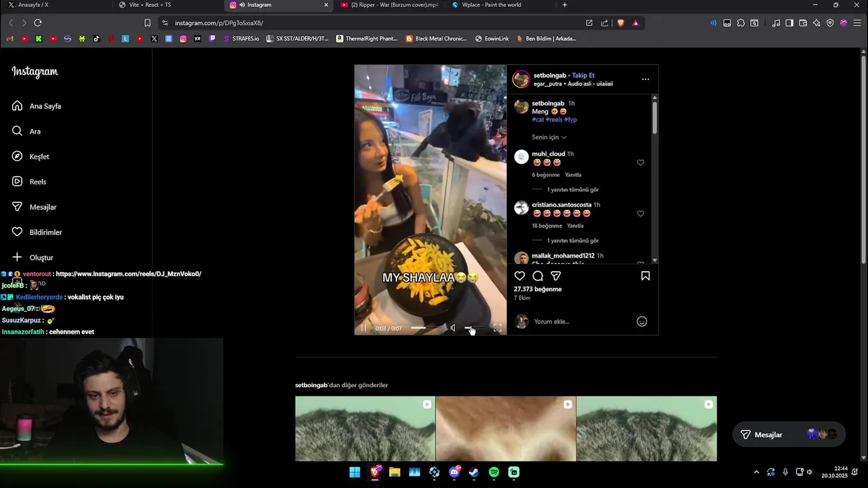Open the first thumbnail under diğer gönderiler

click(365, 428)
